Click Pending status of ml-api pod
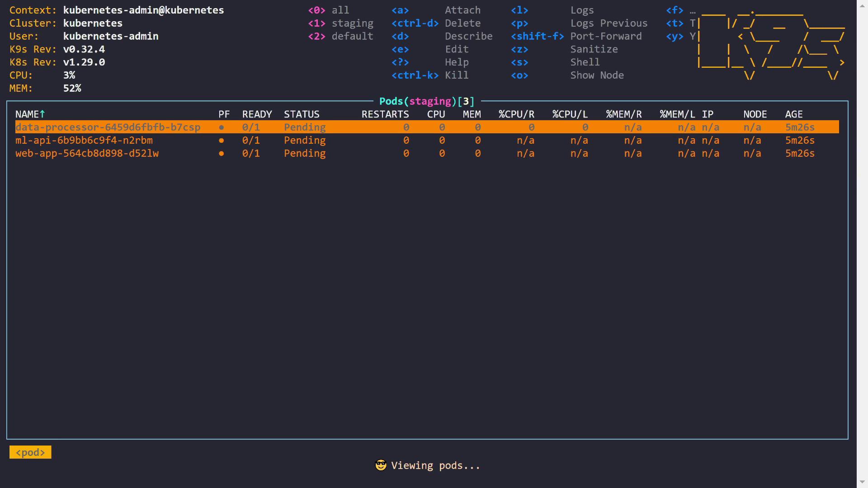 click(x=305, y=141)
